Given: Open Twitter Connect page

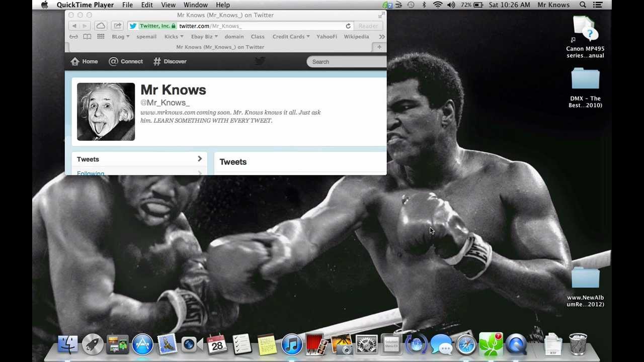Looking at the screenshot, I should [x=126, y=61].
